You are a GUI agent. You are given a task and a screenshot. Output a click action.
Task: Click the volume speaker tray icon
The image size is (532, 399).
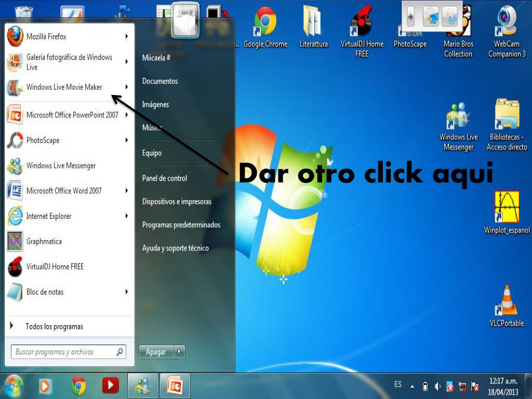point(437,386)
